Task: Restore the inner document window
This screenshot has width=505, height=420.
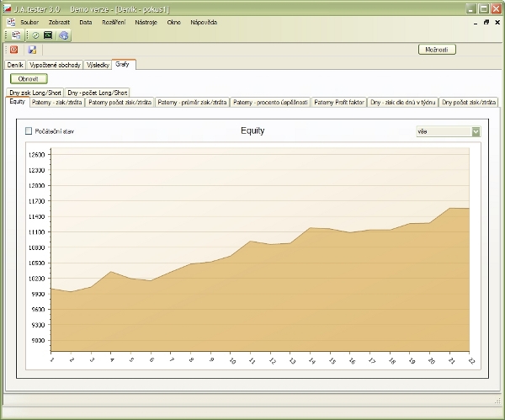Action: click(x=486, y=22)
